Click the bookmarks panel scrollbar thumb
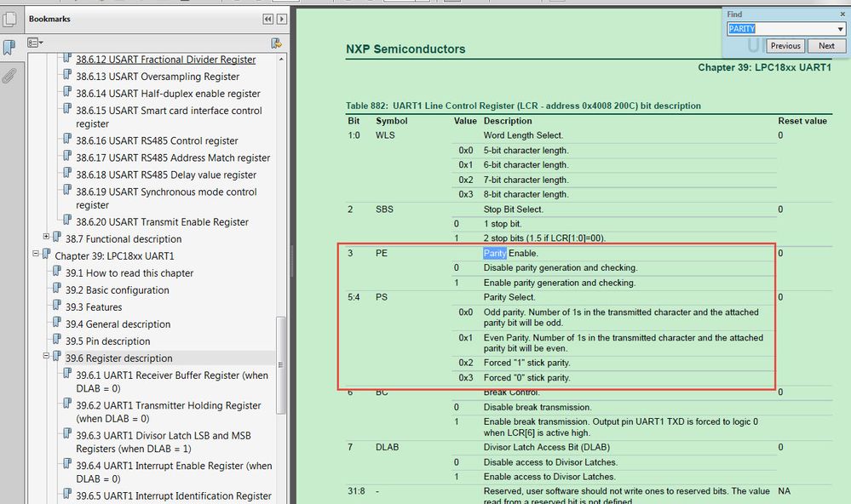Viewport: 851px width, 504px height. tap(281, 364)
